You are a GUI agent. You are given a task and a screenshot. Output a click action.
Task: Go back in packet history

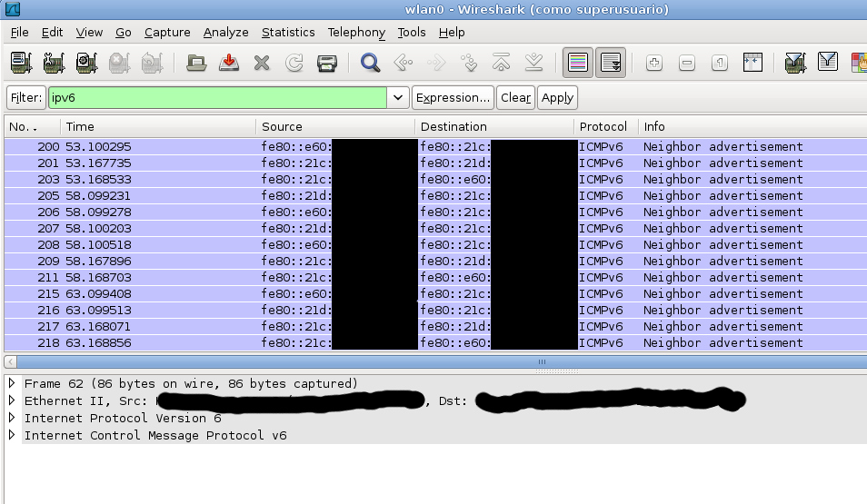pos(404,63)
